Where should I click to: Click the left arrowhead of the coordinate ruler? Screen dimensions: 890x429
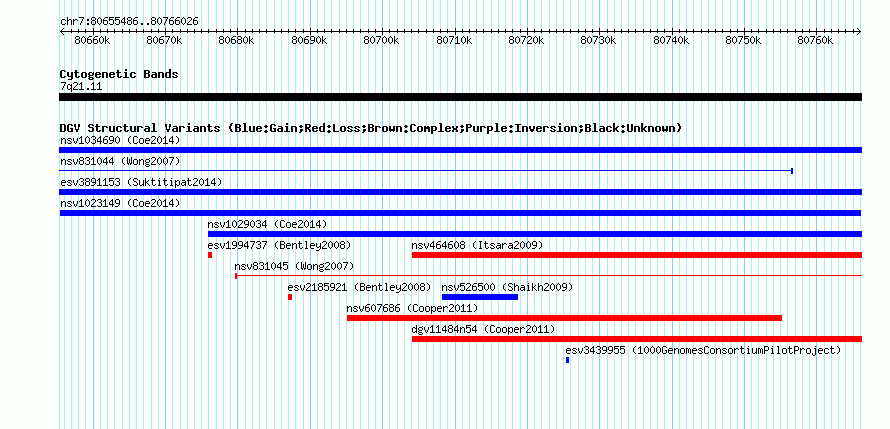[62, 32]
